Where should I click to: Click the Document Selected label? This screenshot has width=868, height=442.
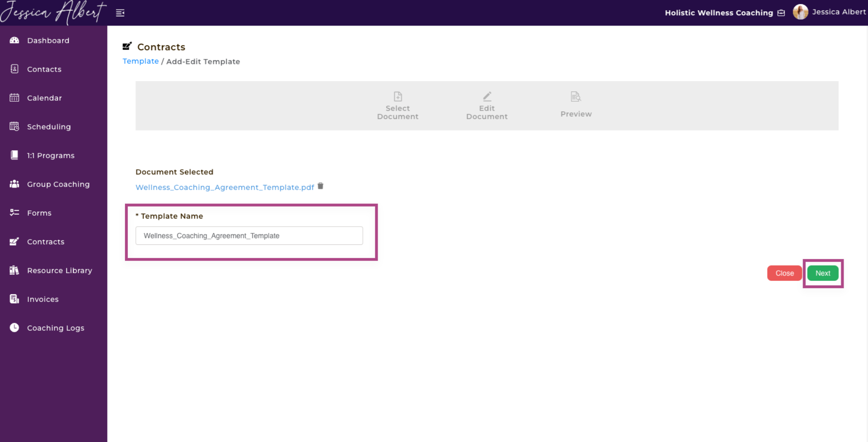point(174,172)
